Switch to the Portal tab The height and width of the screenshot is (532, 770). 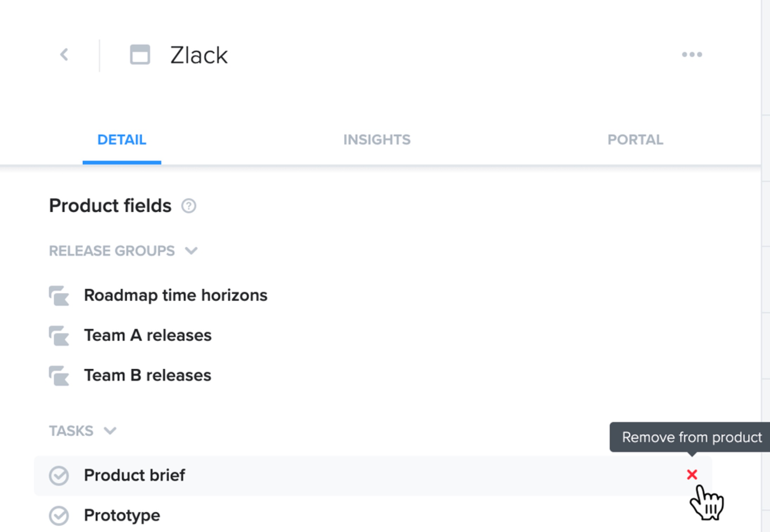click(x=635, y=140)
